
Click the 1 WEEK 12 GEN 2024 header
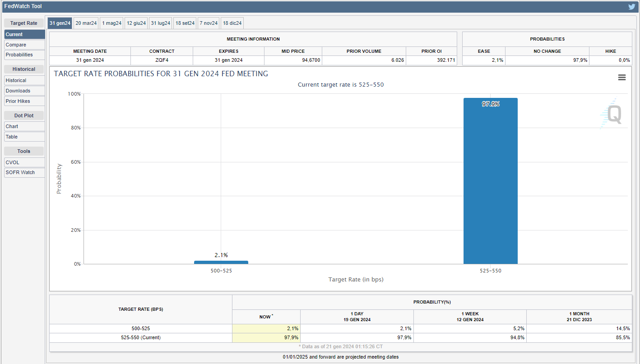(x=470, y=317)
